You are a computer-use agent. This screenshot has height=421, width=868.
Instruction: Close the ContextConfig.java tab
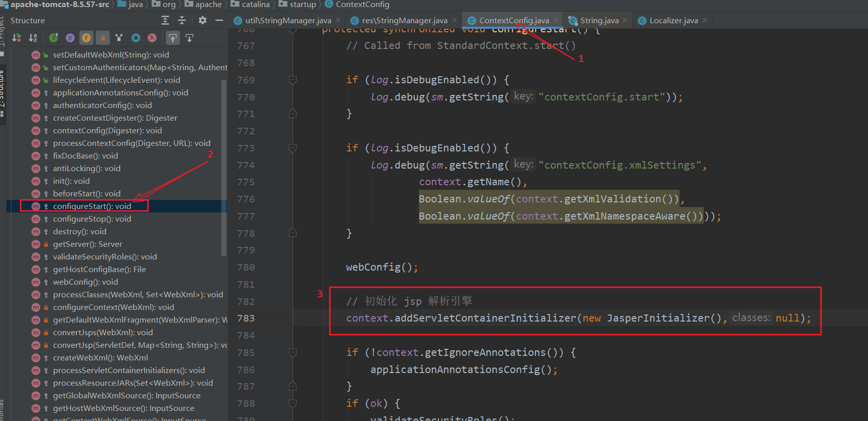(556, 20)
